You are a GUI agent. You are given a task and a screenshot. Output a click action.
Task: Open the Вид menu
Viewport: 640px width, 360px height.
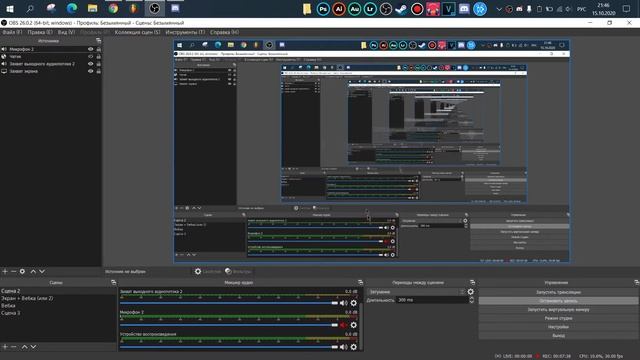(x=66, y=32)
